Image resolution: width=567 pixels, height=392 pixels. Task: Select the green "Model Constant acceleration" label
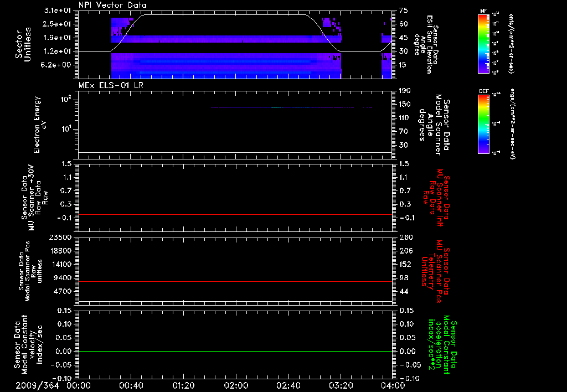coord(442,345)
